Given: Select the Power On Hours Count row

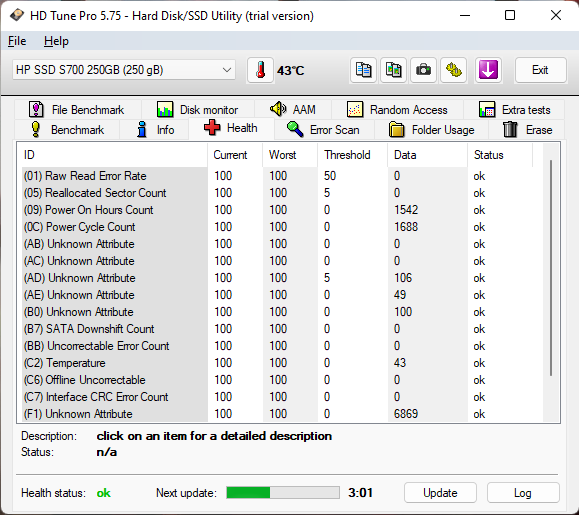Looking at the screenshot, I should click(280, 210).
